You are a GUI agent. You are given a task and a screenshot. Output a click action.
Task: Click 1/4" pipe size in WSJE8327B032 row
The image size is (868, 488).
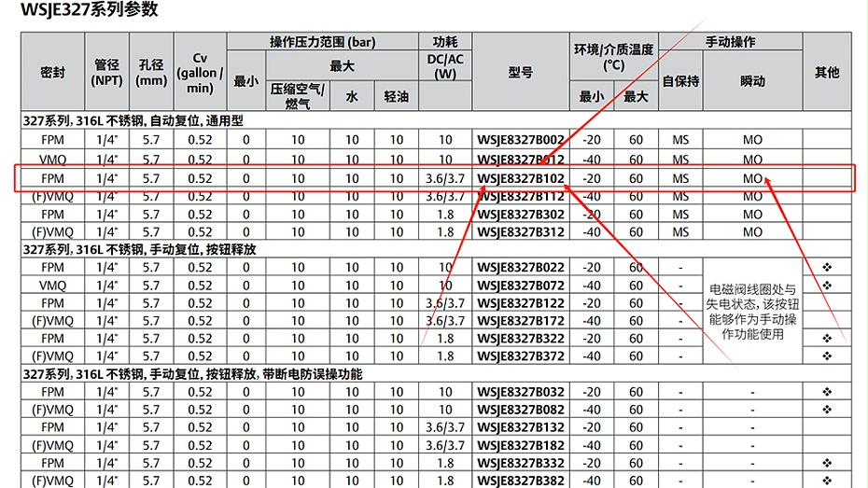(106, 392)
